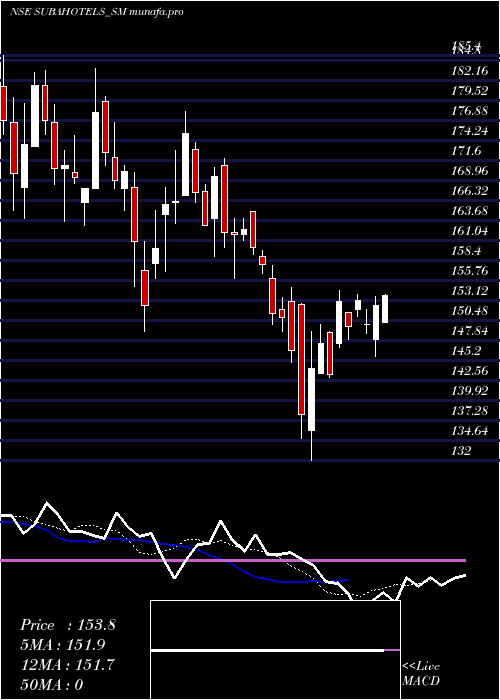Click the Price : 153.8 readout
Image resolution: width=500 pixels, height=700 pixels.
(68, 625)
